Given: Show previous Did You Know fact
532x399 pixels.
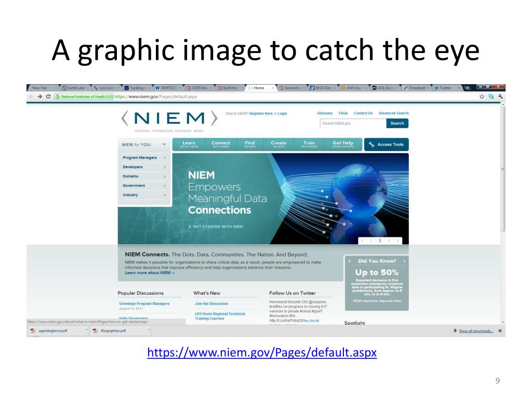Looking at the screenshot, I should pos(350,261).
